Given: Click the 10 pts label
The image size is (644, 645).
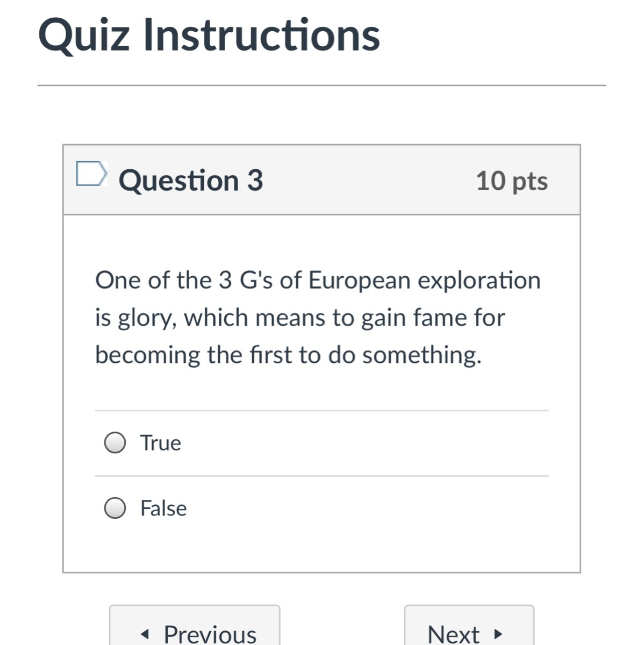Looking at the screenshot, I should click(512, 181).
